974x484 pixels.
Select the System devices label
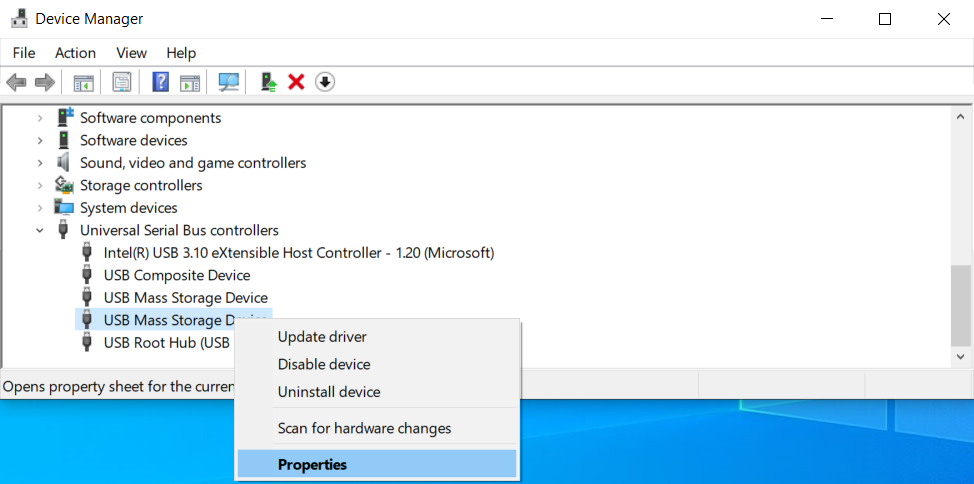129,208
